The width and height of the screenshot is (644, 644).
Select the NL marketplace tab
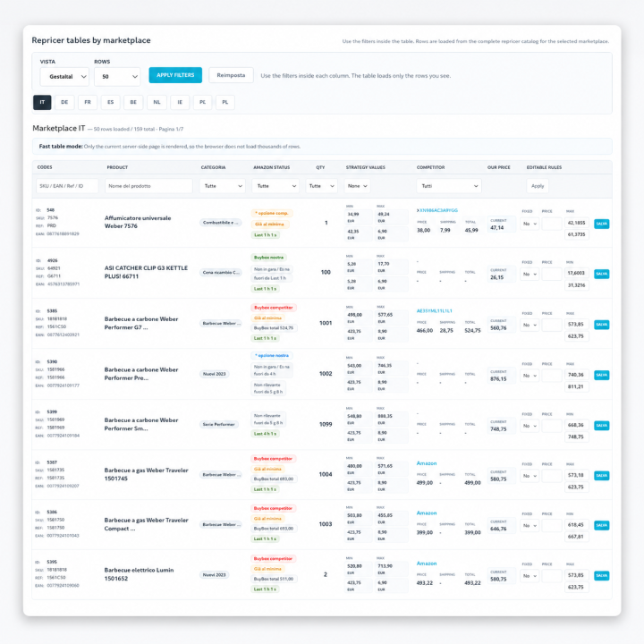point(157,102)
